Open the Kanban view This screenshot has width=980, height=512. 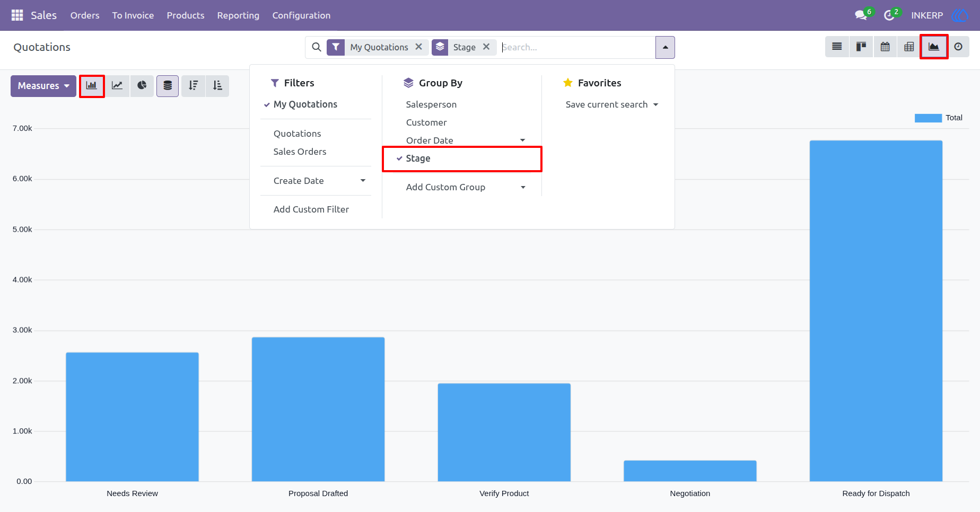point(861,47)
